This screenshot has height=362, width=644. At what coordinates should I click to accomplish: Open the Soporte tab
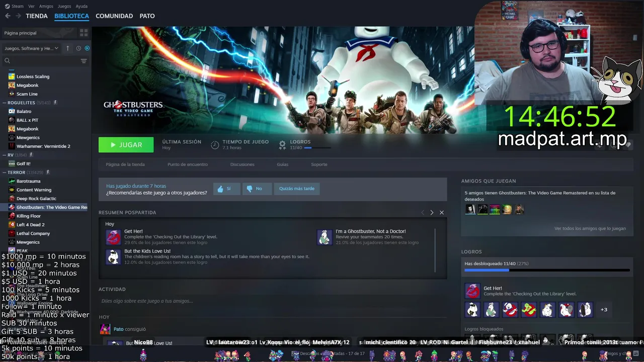point(319,164)
